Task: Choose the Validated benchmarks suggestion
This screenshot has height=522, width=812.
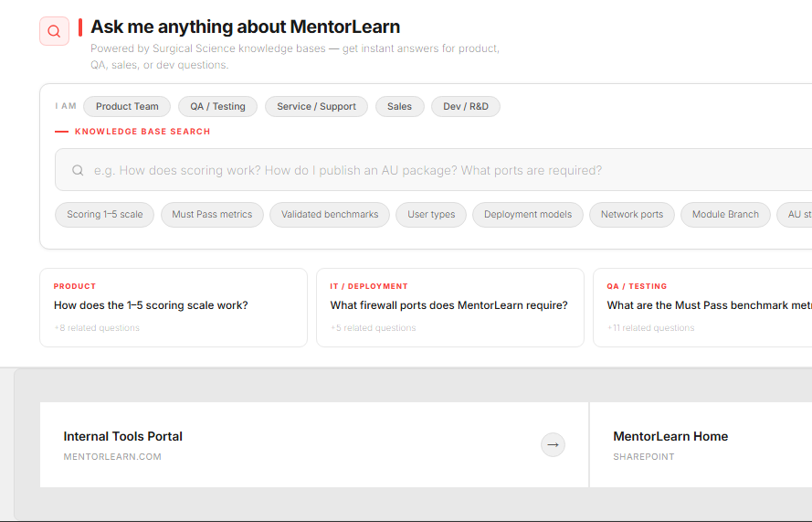Action: tap(330, 215)
